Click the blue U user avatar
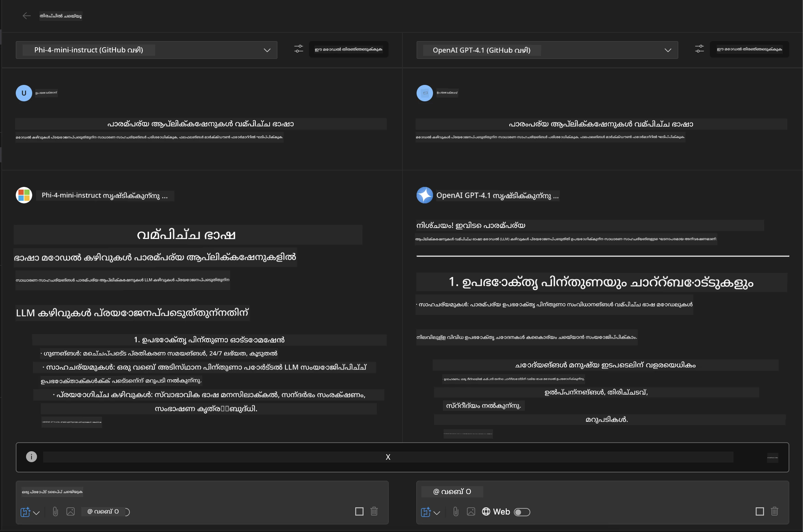 [x=24, y=93]
